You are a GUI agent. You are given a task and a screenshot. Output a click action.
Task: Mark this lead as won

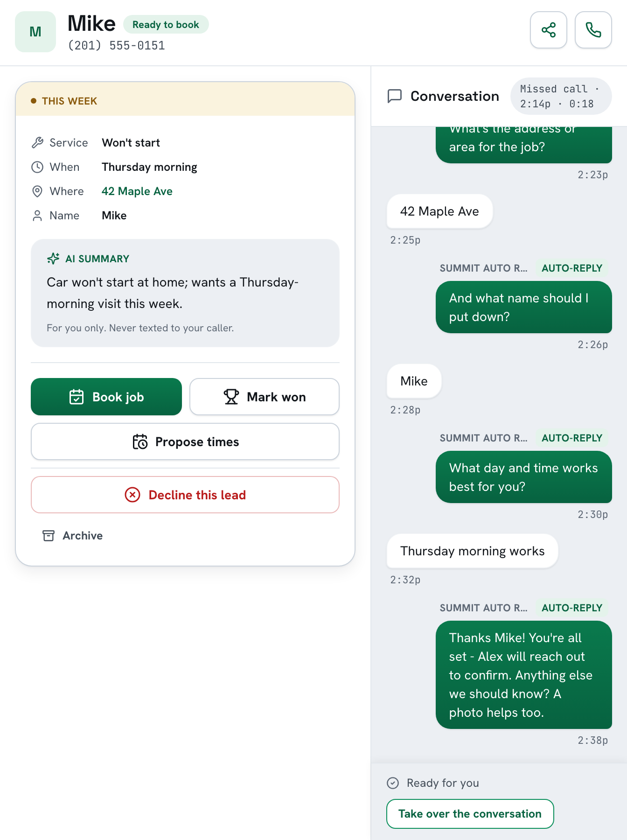(265, 397)
